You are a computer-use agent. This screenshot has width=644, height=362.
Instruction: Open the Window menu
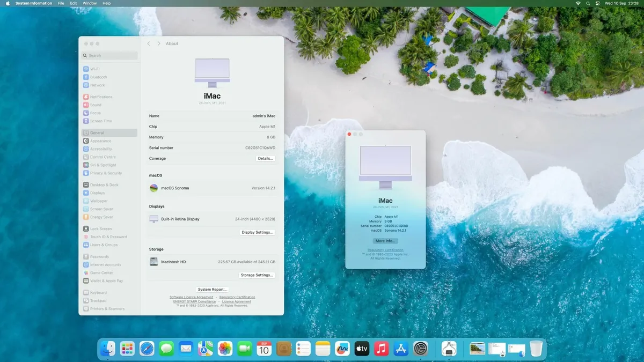[x=90, y=3]
